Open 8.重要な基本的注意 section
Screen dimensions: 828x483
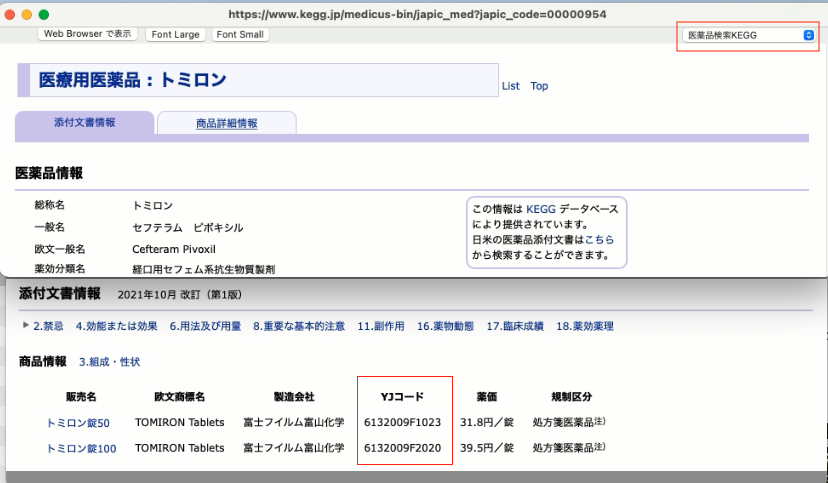[299, 326]
